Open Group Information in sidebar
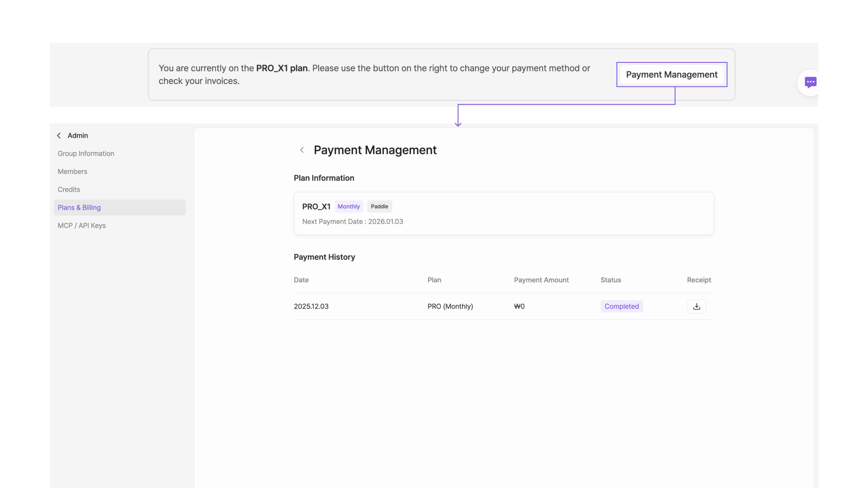 [x=86, y=154]
